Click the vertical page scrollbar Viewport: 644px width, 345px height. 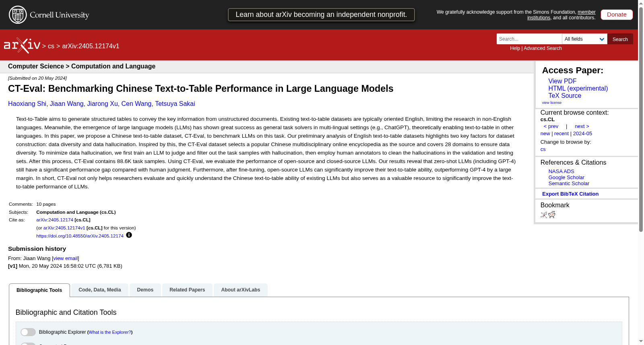point(641,119)
